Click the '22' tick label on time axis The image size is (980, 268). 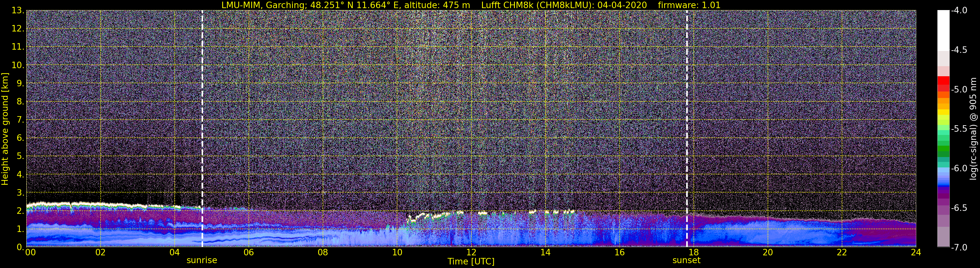[x=842, y=252]
